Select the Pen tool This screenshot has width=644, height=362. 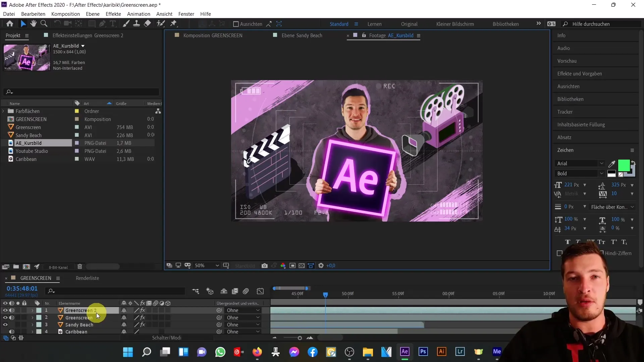point(102,24)
